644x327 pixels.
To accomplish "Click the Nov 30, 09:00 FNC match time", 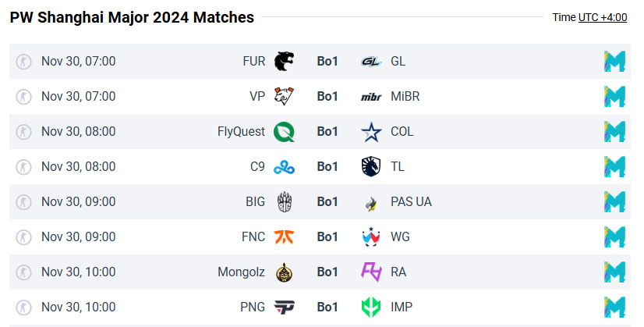I will (78, 236).
